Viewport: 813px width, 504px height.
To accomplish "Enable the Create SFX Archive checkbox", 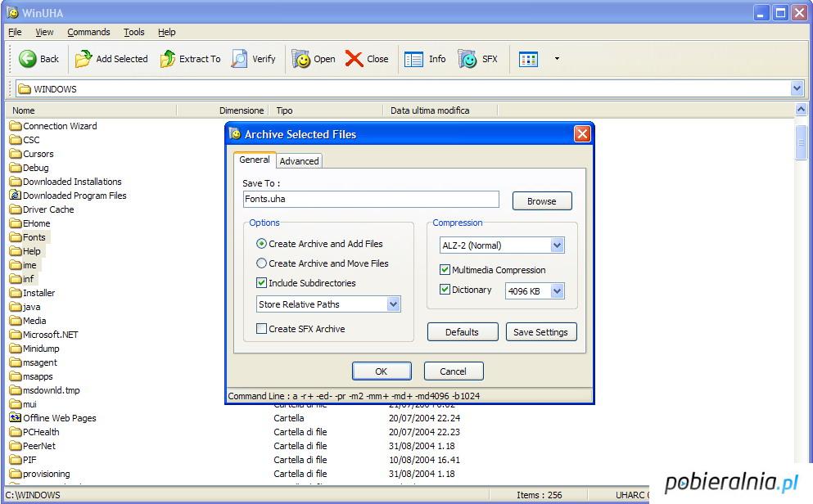I will [x=262, y=328].
